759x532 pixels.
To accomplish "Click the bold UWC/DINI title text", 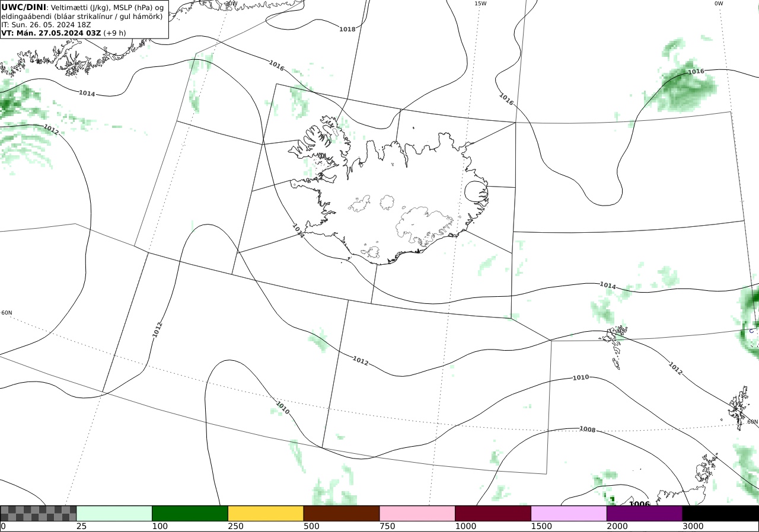I will pos(24,7).
